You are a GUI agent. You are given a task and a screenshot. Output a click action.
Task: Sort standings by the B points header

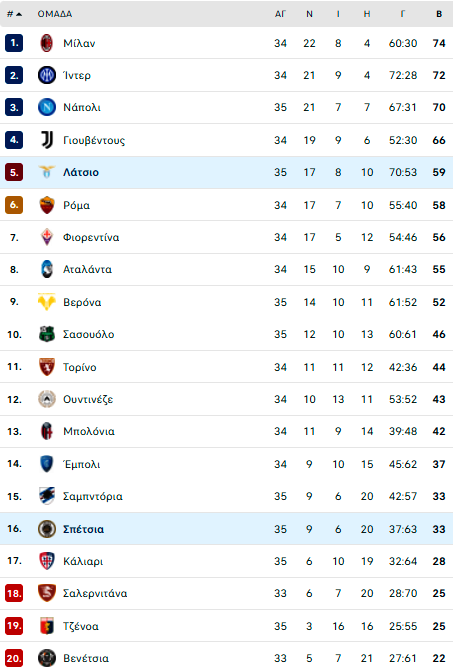click(x=439, y=14)
